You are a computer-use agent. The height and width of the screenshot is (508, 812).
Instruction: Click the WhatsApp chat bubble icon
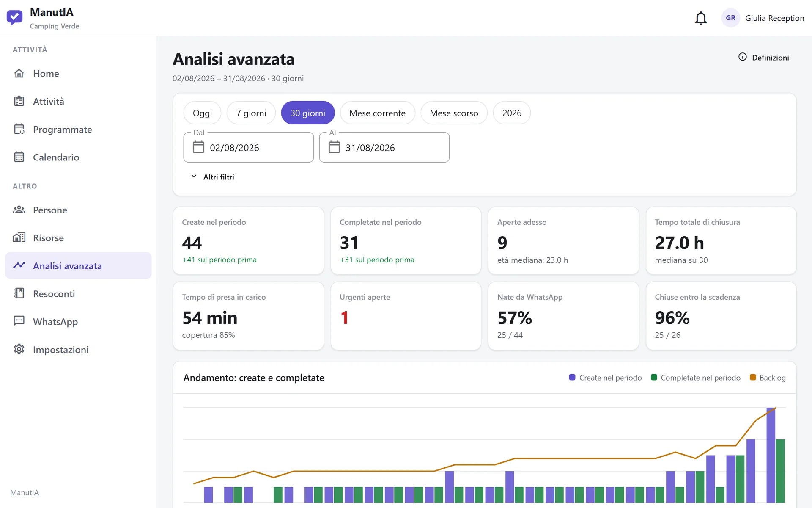(19, 321)
